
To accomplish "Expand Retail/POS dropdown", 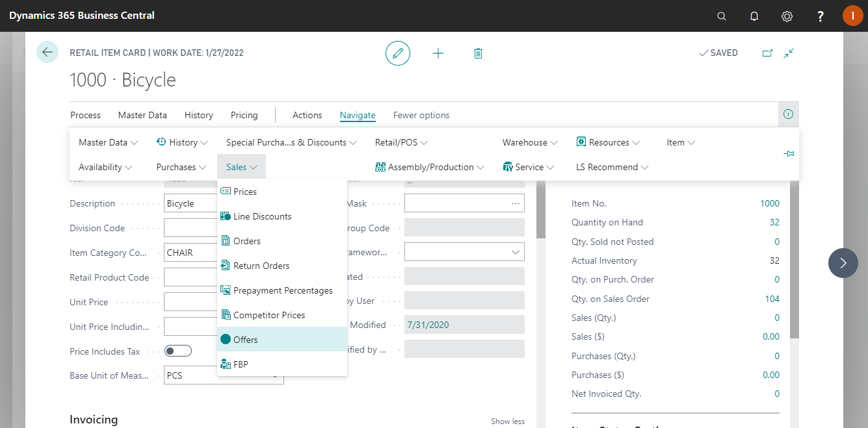I will tap(401, 142).
